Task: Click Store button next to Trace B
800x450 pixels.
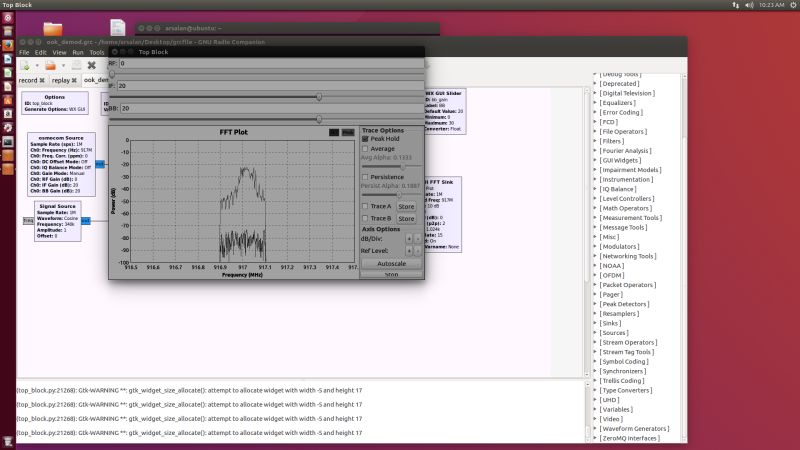Action: tap(406, 219)
